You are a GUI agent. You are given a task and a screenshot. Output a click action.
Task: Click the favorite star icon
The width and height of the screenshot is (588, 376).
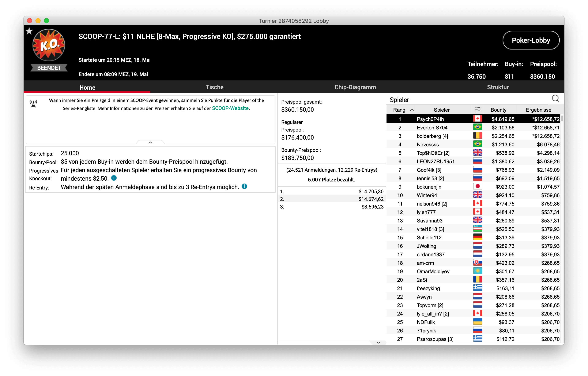(29, 31)
